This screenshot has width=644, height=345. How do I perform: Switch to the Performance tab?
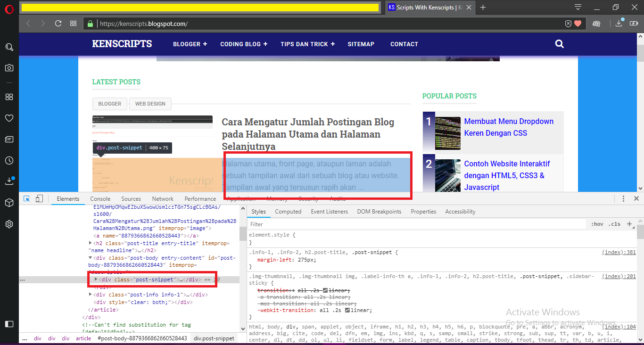click(200, 199)
